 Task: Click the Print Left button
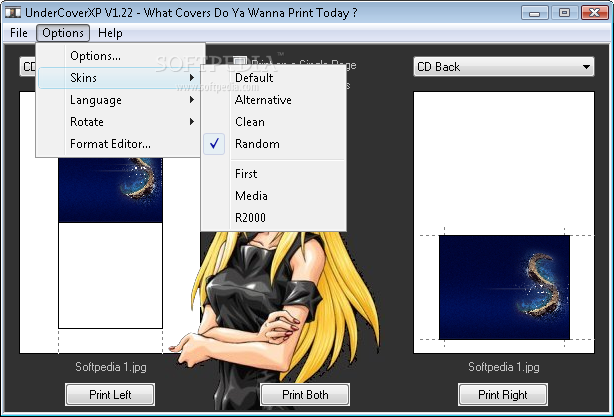pyautogui.click(x=110, y=394)
